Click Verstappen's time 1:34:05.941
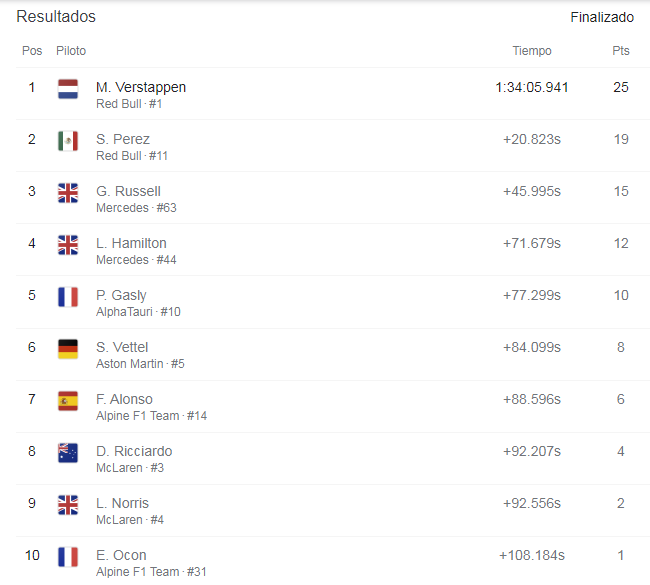The height and width of the screenshot is (585, 650). (532, 87)
